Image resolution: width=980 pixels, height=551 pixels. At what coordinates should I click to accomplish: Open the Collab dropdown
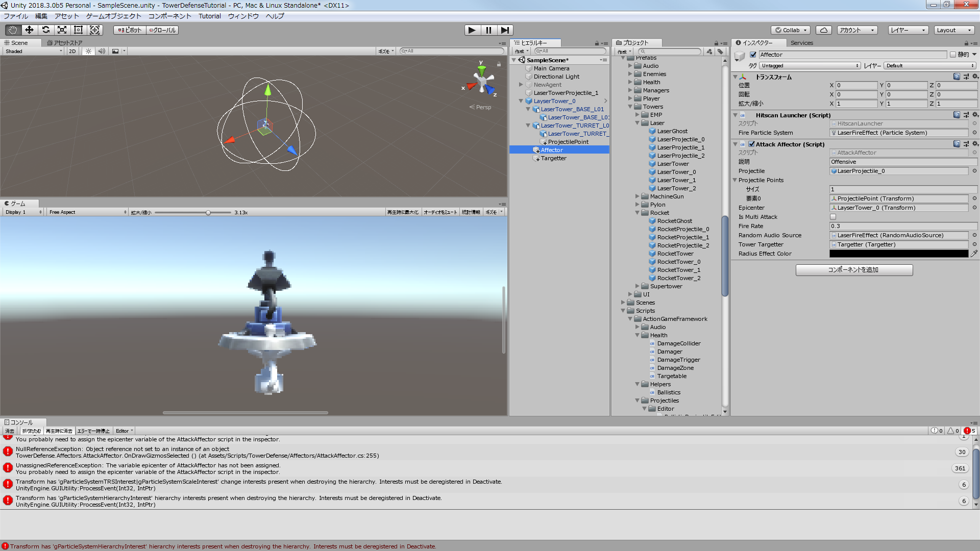pyautogui.click(x=791, y=30)
